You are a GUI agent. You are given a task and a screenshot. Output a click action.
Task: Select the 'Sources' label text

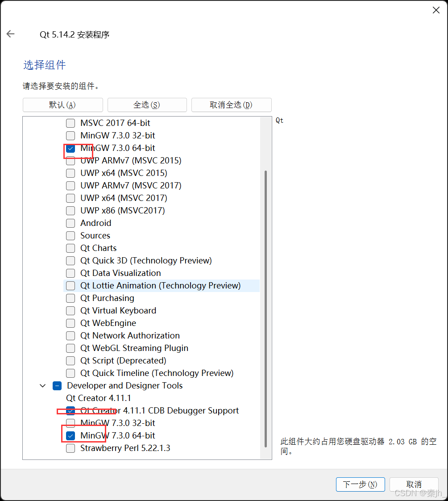coord(95,235)
